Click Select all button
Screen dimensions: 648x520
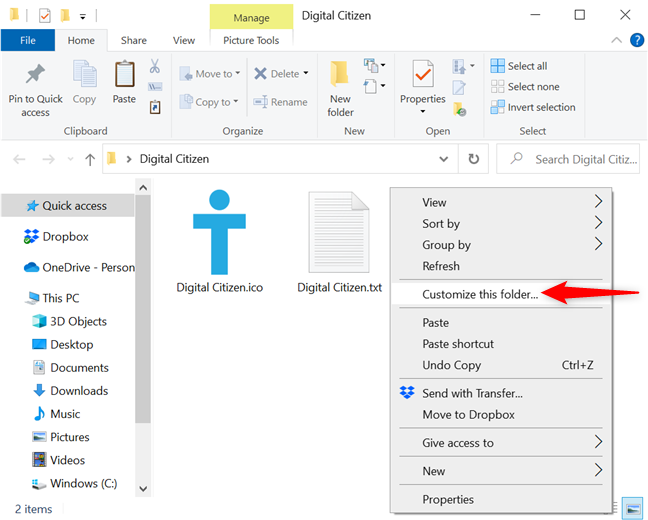point(519,66)
